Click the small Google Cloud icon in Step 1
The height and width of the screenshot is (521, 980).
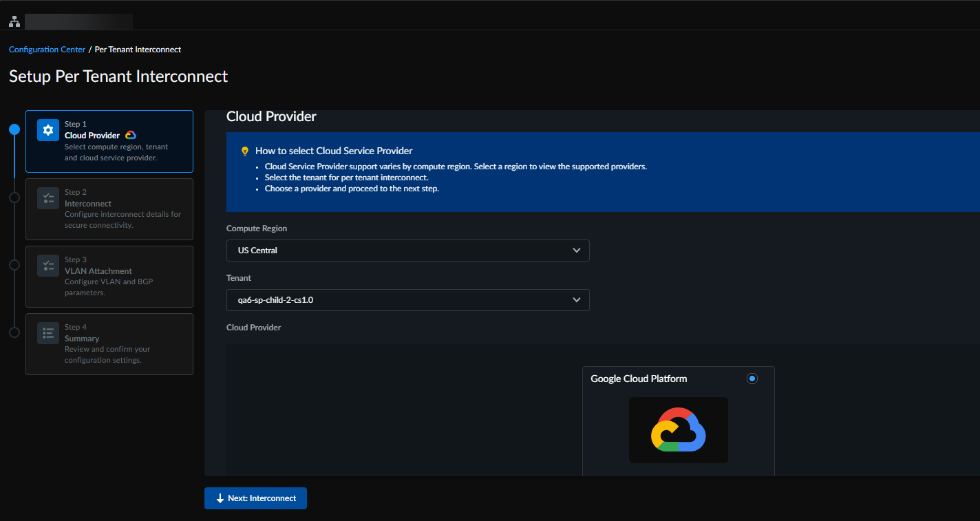click(x=131, y=136)
